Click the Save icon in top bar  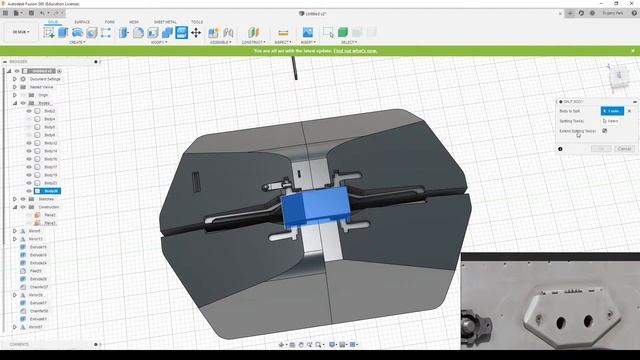tap(31, 13)
